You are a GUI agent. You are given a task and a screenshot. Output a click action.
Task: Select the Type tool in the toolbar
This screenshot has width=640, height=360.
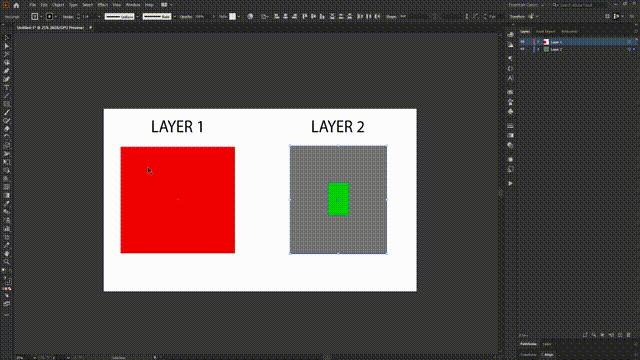(x=7, y=87)
